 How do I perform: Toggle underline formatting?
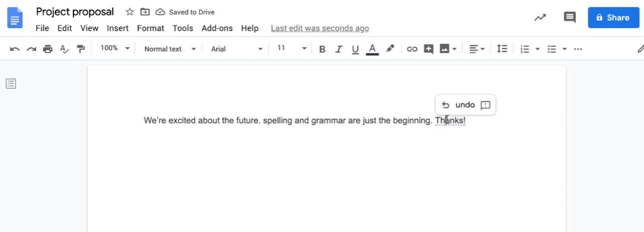355,49
